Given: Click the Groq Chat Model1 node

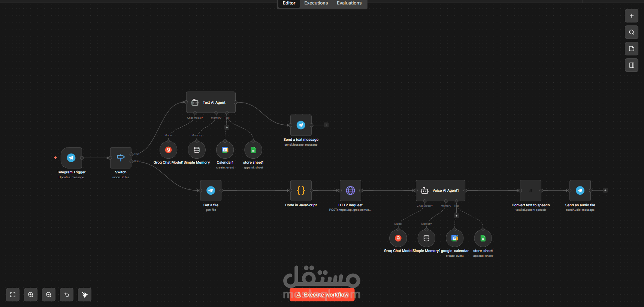Looking at the screenshot, I should tap(169, 150).
